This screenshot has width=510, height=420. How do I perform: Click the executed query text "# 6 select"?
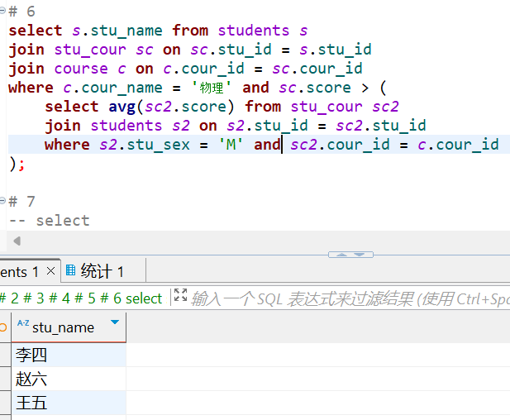(132, 298)
